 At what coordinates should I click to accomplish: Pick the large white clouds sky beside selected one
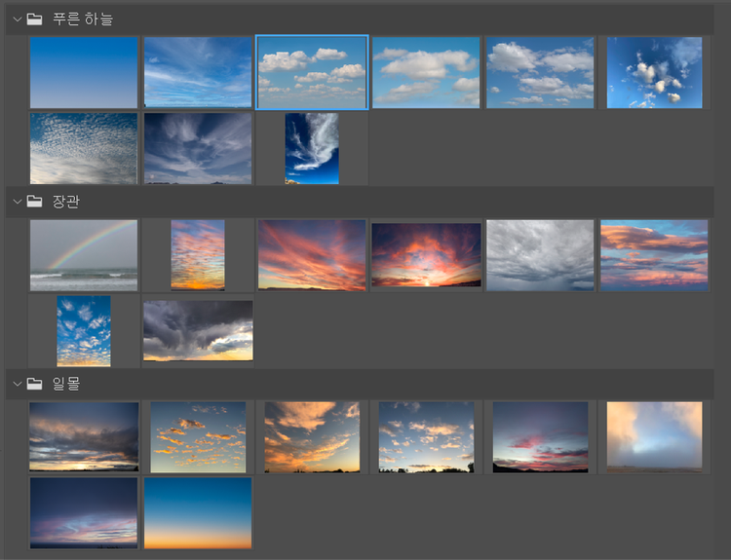point(426,73)
